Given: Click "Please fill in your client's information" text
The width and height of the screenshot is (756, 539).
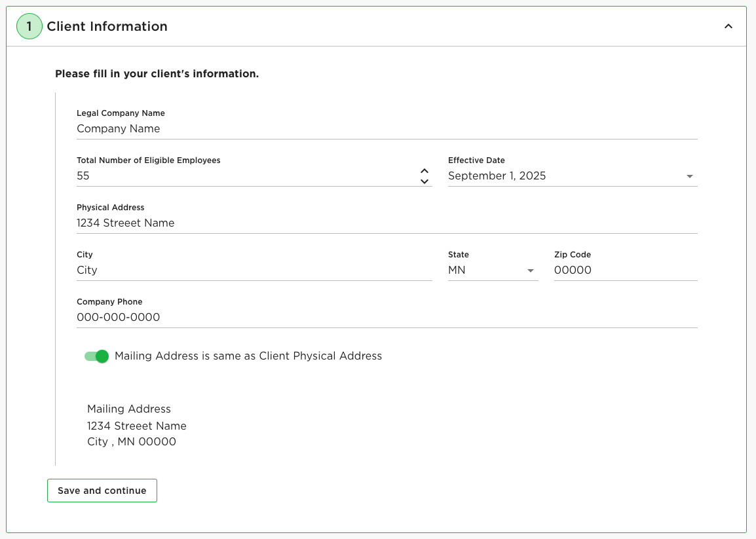Looking at the screenshot, I should click(157, 74).
